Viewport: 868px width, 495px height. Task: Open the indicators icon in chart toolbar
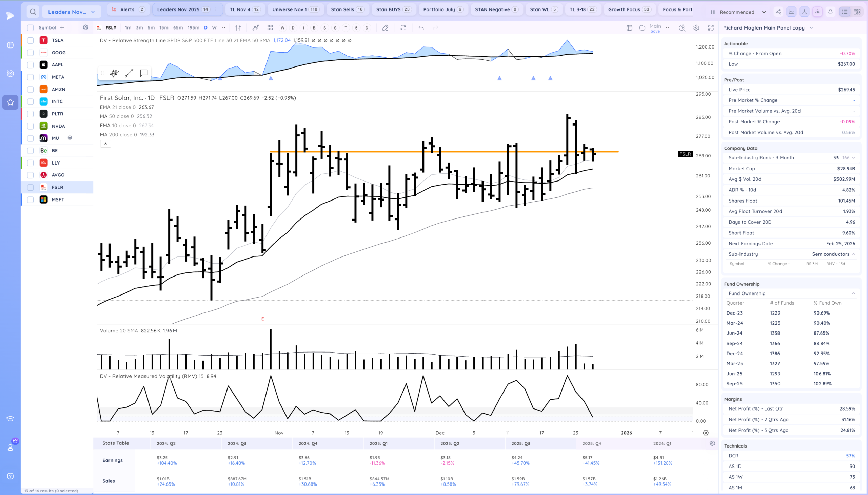(255, 28)
